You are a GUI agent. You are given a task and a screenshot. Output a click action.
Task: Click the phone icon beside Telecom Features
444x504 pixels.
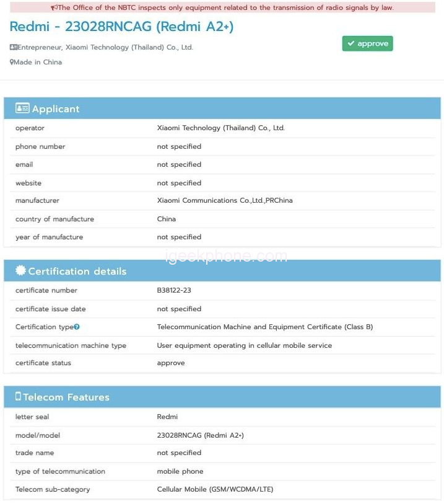18,396
